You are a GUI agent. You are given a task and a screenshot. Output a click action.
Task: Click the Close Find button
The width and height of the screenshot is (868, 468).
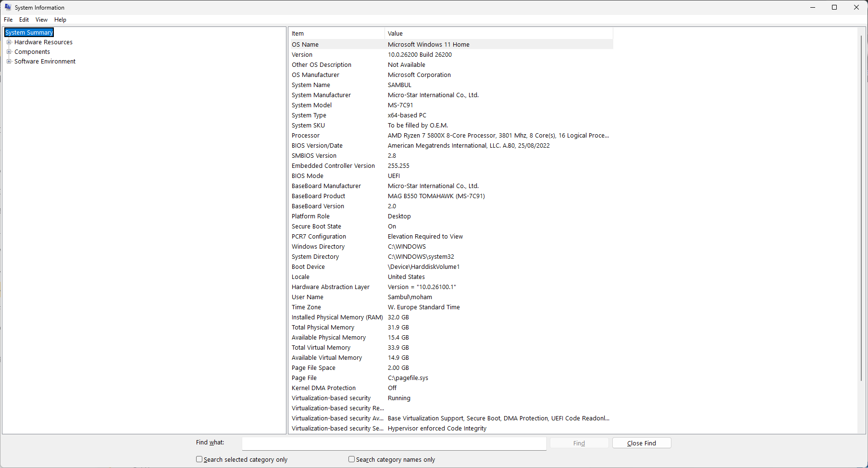point(642,443)
